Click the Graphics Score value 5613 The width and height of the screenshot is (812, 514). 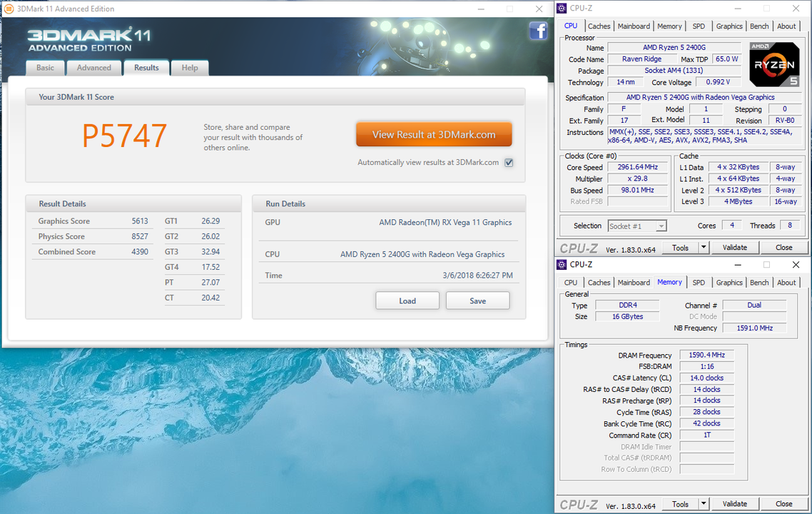click(x=140, y=221)
